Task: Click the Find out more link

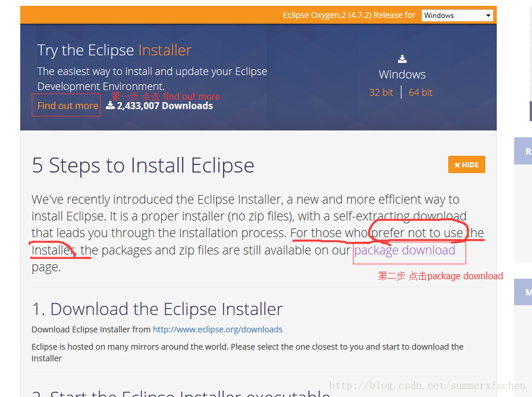Action: click(x=68, y=106)
